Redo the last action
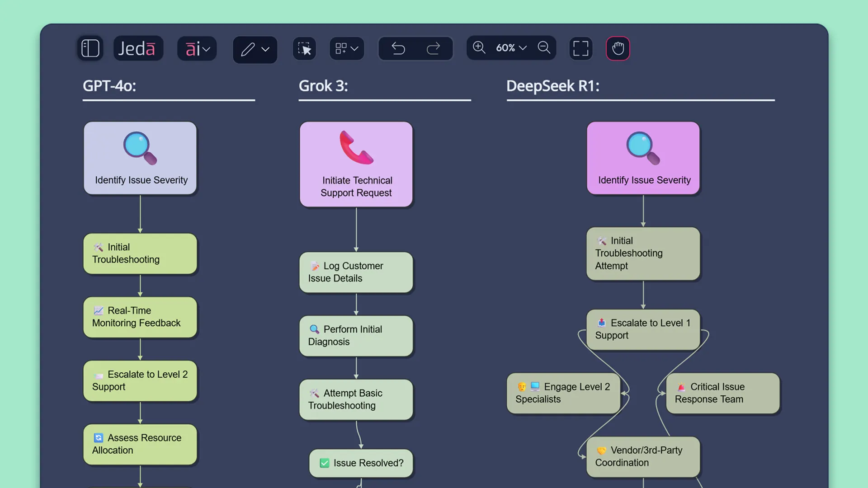Image resolution: width=868 pixels, height=488 pixels. 433,48
